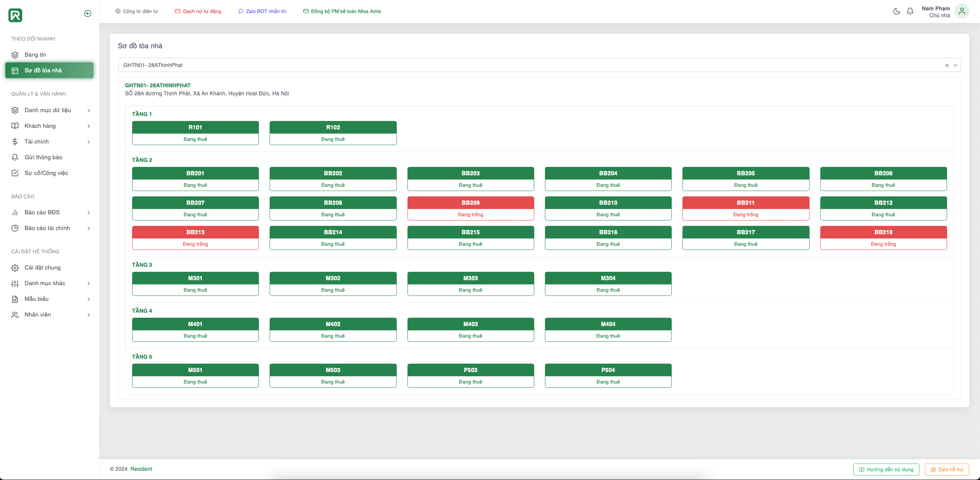This screenshot has height=480, width=980.
Task: Open Cài đặt chung settings
Action: click(x=42, y=268)
